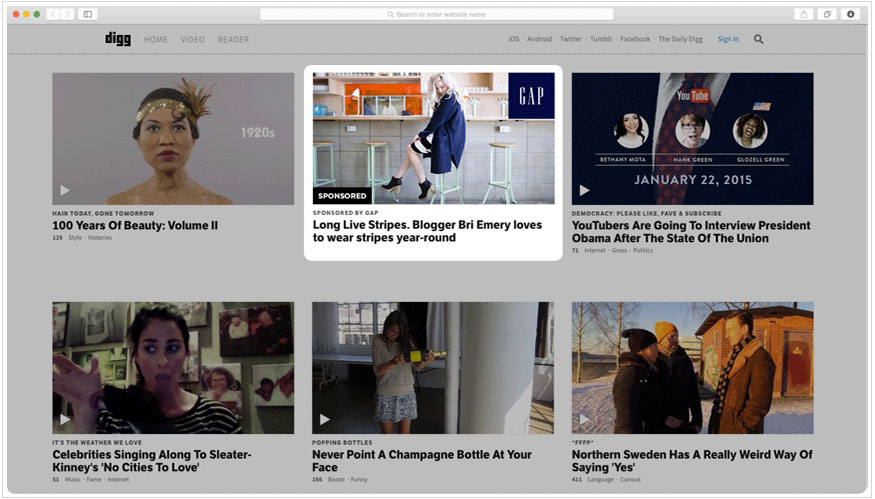
Task: Open the VIDEO menu item
Action: pos(193,40)
